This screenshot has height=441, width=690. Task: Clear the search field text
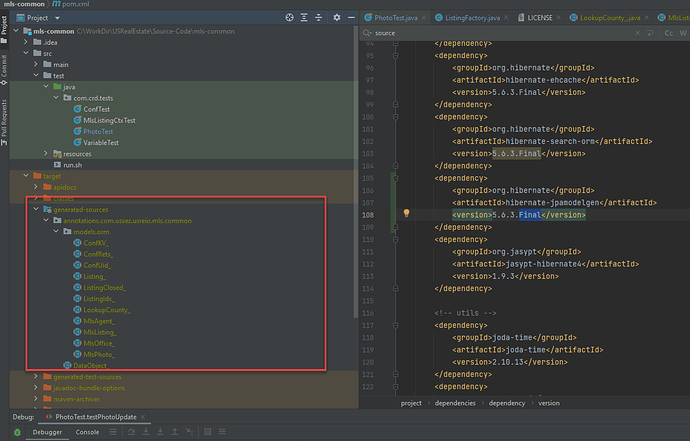(637, 33)
